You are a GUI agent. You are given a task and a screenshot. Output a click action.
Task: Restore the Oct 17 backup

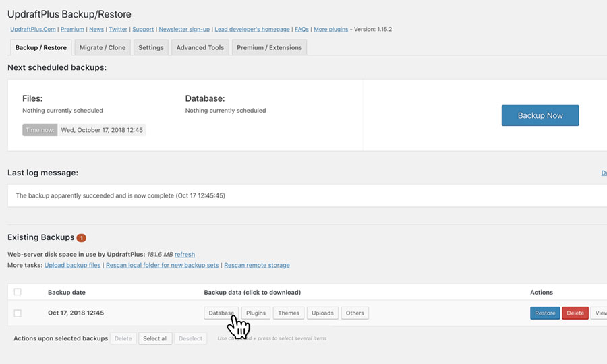(x=545, y=313)
